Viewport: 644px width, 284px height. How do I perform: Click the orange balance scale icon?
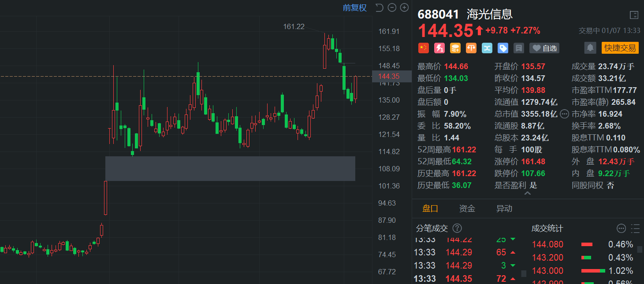(x=471, y=48)
